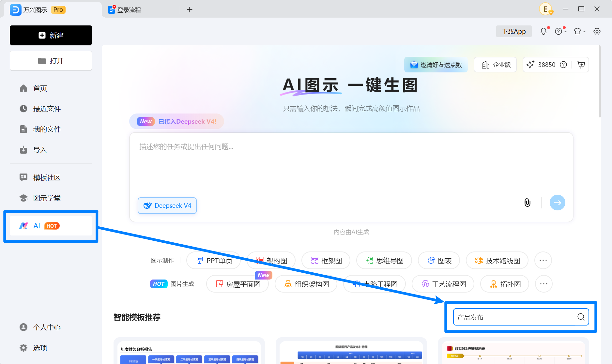
Task: Open the Deepseek V4 model selector
Action: click(x=167, y=205)
